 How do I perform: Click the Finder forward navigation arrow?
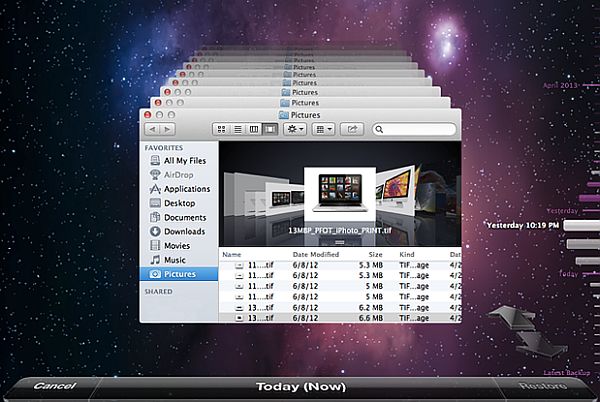pos(168,129)
